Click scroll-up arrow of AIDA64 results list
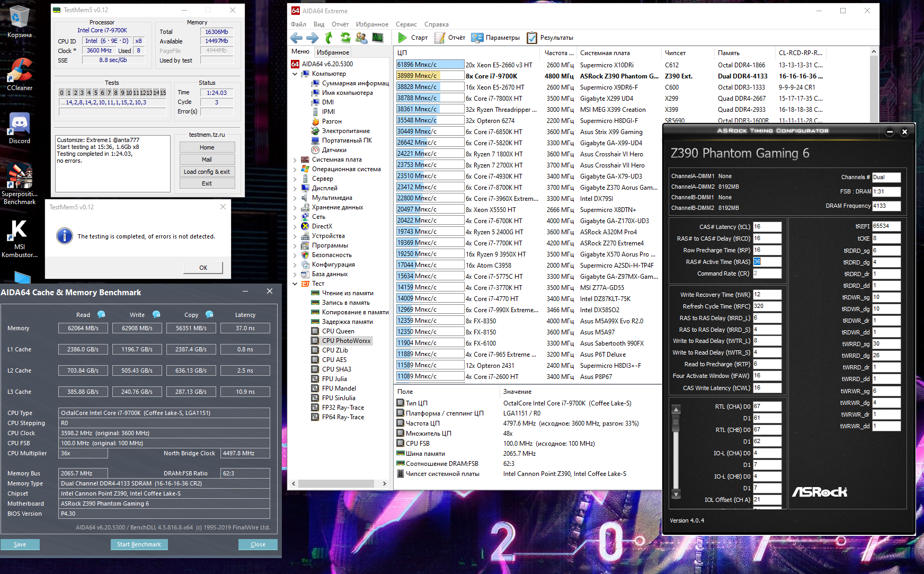Image resolution: width=924 pixels, height=574 pixels. [874, 51]
